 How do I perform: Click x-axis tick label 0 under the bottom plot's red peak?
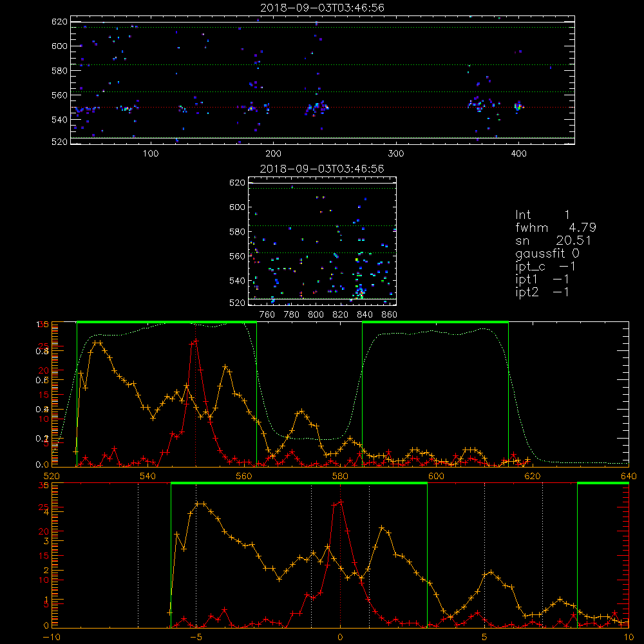pyautogui.click(x=340, y=637)
